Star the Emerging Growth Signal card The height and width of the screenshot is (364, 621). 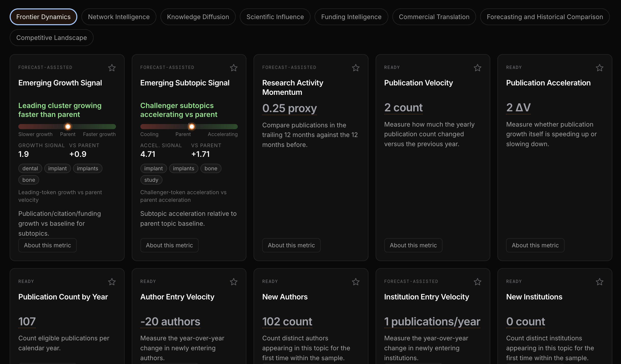tap(112, 68)
